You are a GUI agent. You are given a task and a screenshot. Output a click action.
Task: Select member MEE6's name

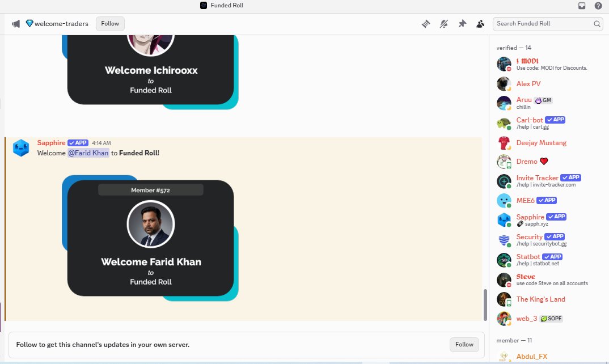(525, 201)
